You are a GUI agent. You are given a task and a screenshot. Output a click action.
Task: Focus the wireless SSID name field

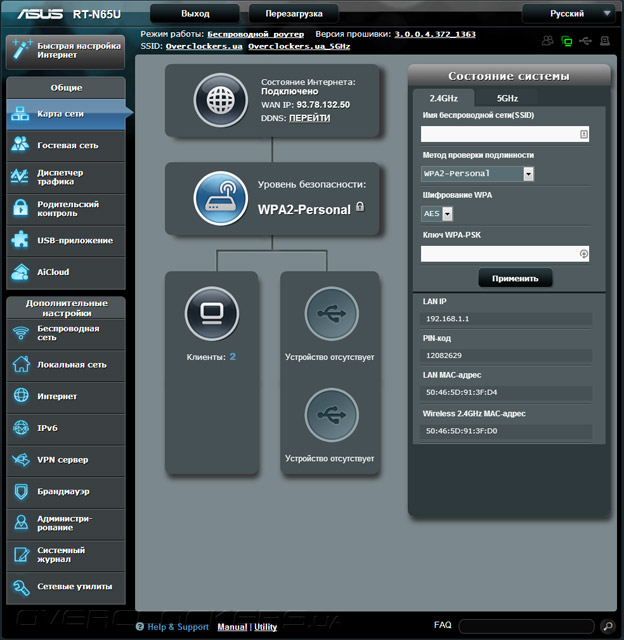click(x=505, y=134)
